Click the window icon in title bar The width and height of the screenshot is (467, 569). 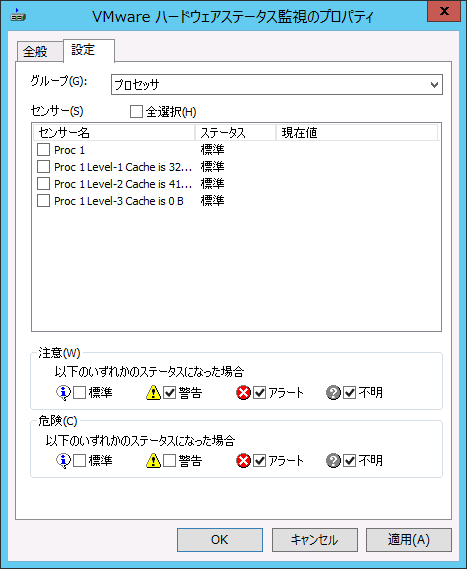click(x=18, y=16)
